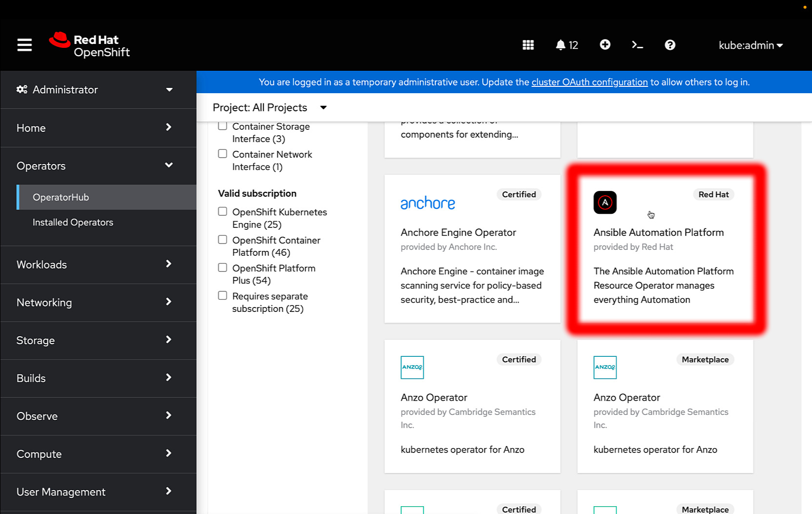This screenshot has height=514, width=812.
Task: Click the plus import YAML icon
Action: pos(605,45)
